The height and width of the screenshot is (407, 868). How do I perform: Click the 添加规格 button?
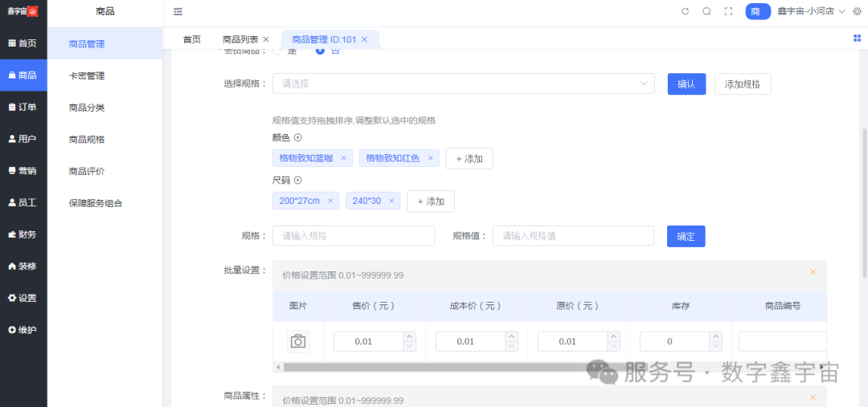pos(743,84)
